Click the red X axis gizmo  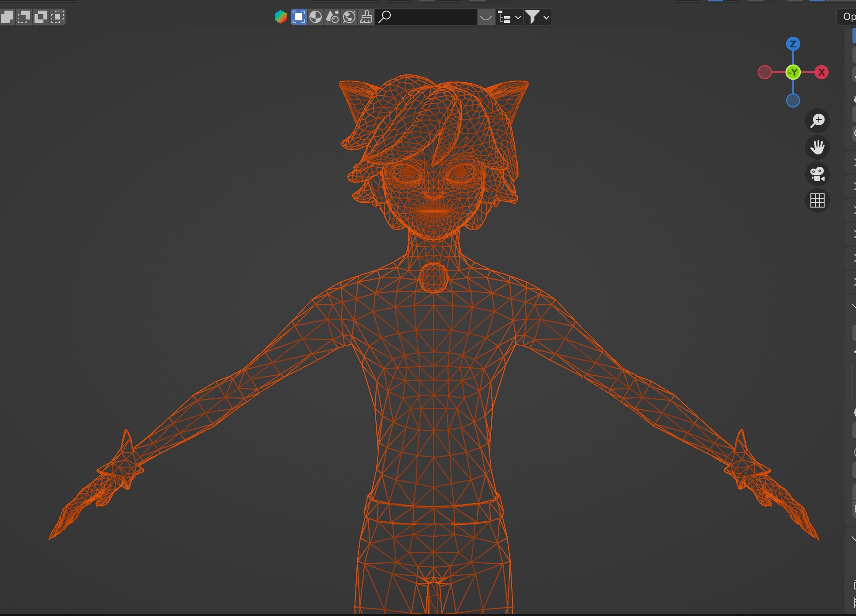tap(821, 72)
